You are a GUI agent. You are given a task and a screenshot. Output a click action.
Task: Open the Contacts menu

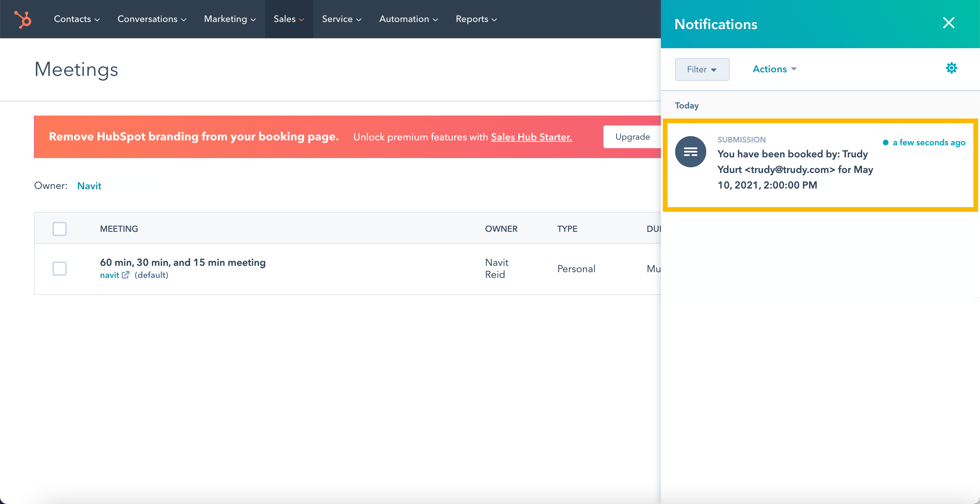pos(77,19)
